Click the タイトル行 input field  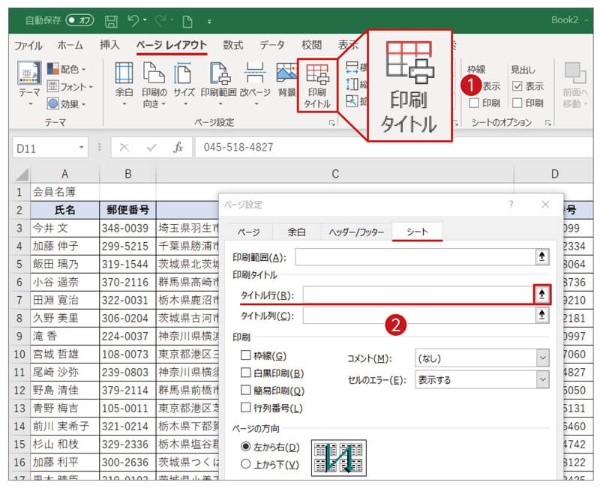pos(419,295)
